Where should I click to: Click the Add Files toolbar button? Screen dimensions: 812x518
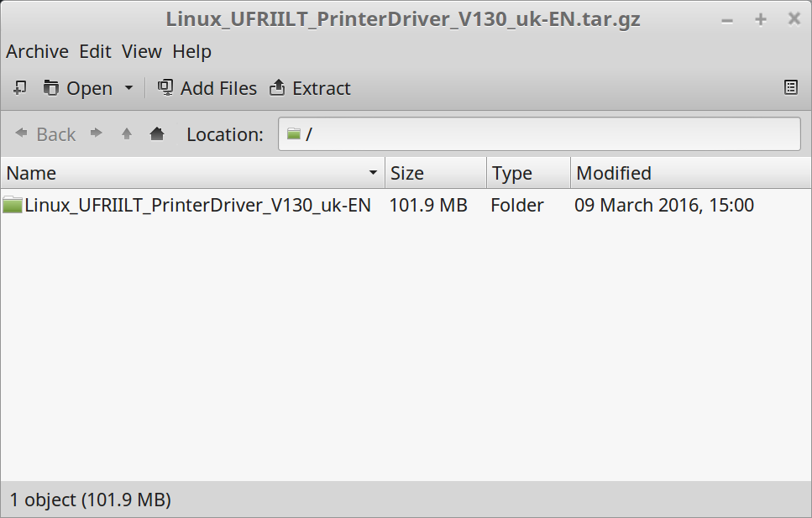click(207, 88)
